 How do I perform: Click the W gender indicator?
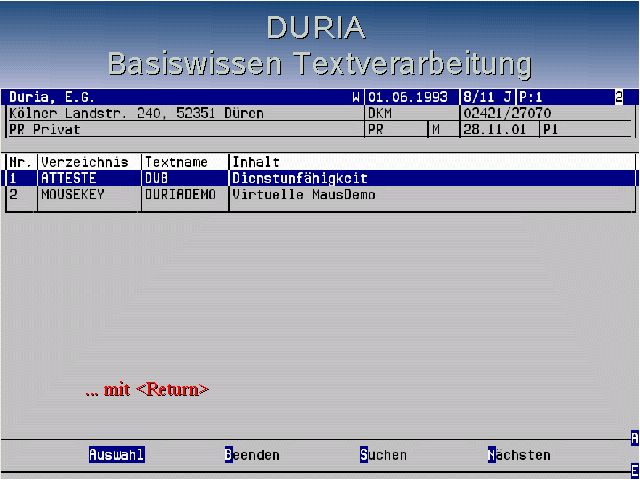356,97
